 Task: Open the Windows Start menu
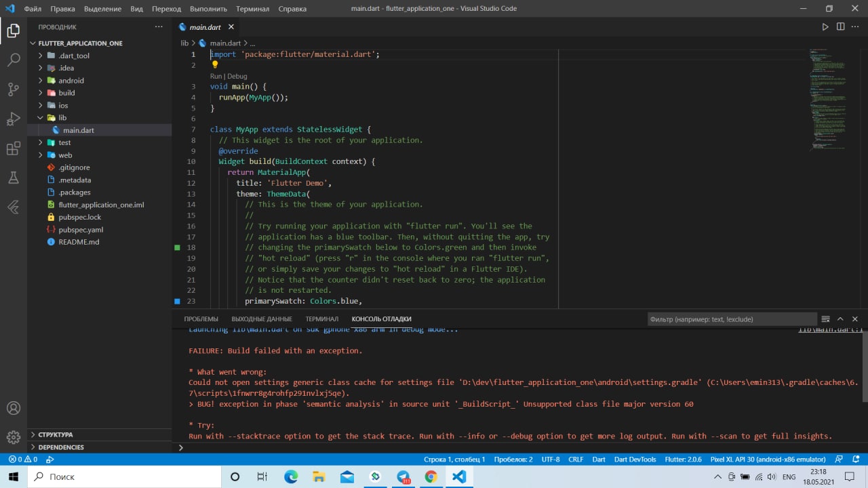pos(14,476)
